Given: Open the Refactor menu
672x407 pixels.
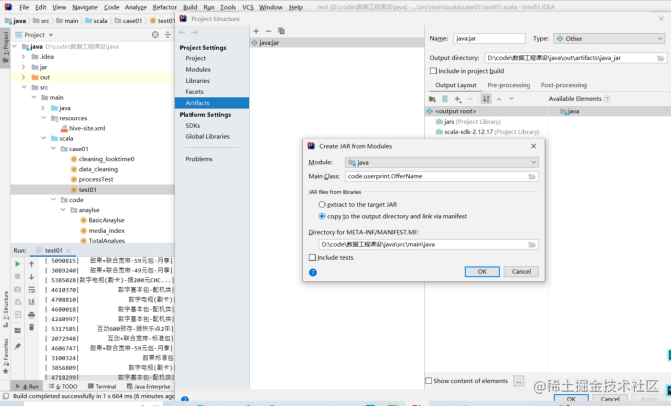Looking at the screenshot, I should 165,7.
